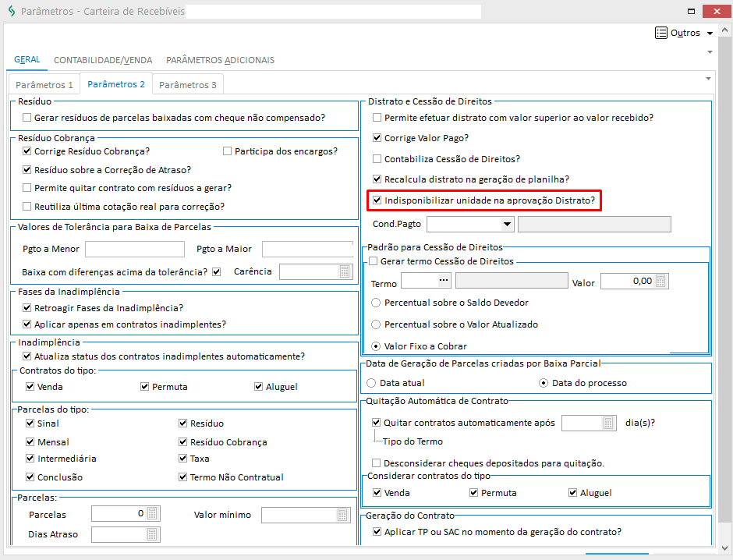The width and height of the screenshot is (733, 560).
Task: Click the Termo lookup ellipsis button
Action: [444, 281]
